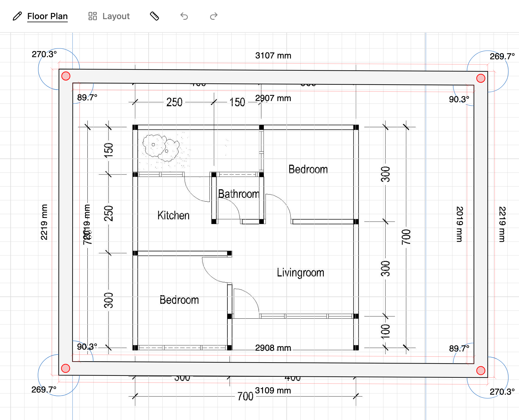Screen dimensions: 519x420
Task: Select the bottom-right red corner handle
Action: (481, 370)
